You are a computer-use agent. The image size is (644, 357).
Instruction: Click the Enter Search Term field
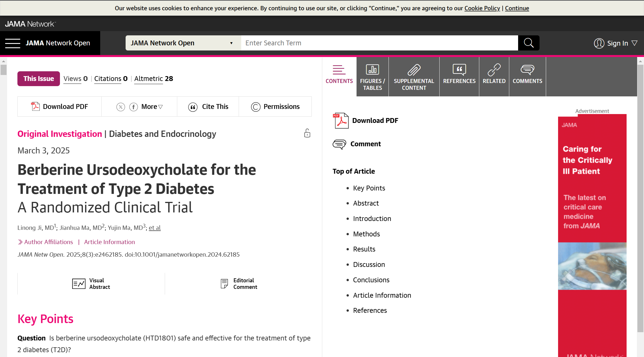tap(380, 43)
